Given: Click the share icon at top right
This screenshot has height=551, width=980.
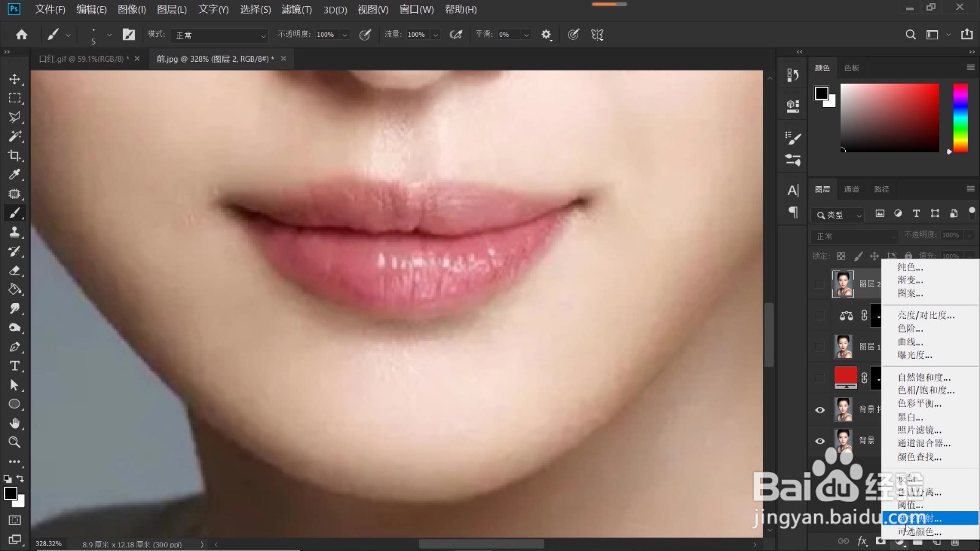Looking at the screenshot, I should pos(967,34).
